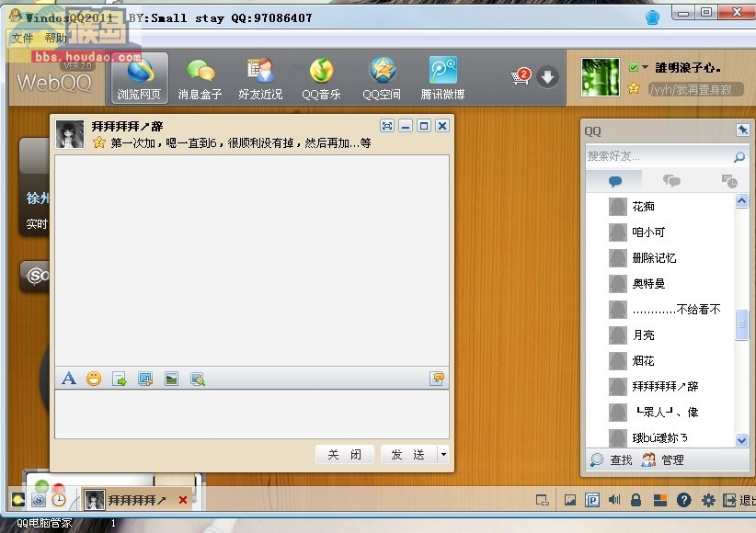Focus the 搜索好友 search field

[x=659, y=156]
